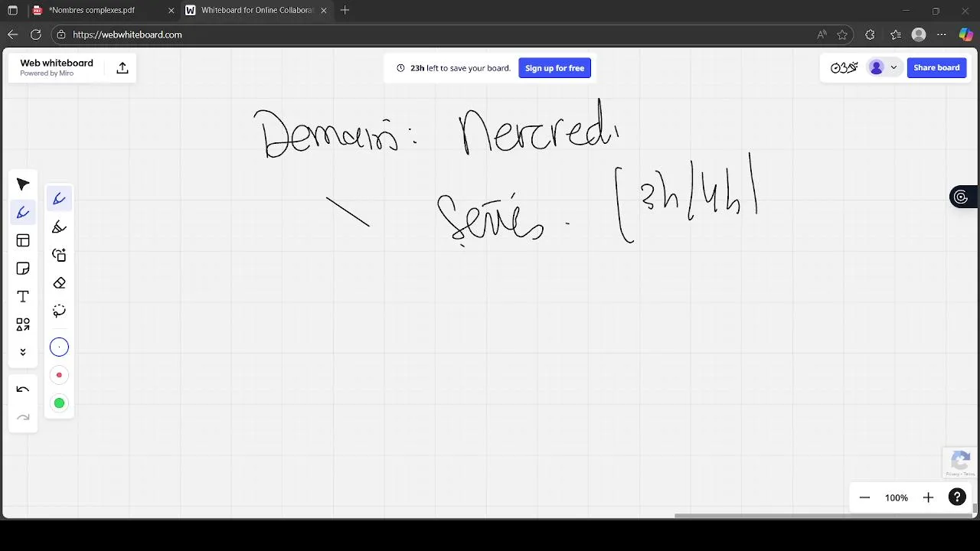Add a sticky note

coord(23,269)
